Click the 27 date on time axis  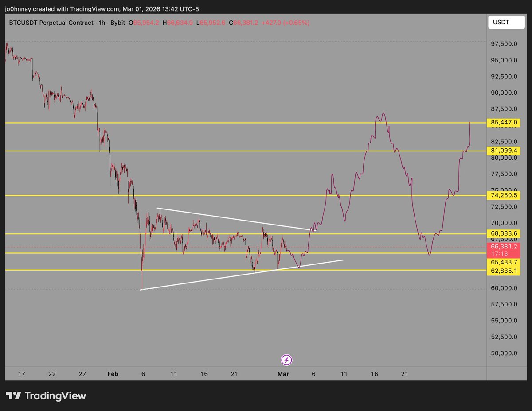tap(82, 374)
